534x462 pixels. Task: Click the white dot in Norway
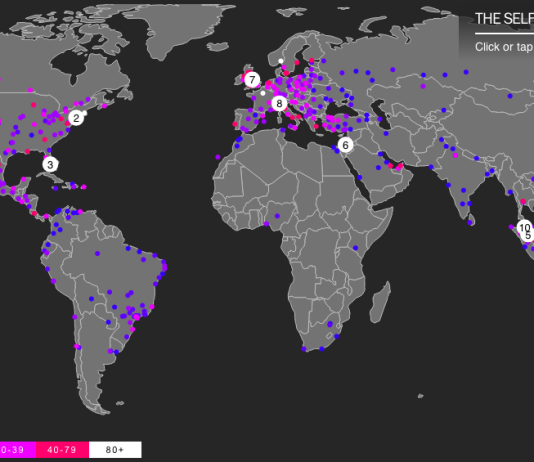point(281,61)
